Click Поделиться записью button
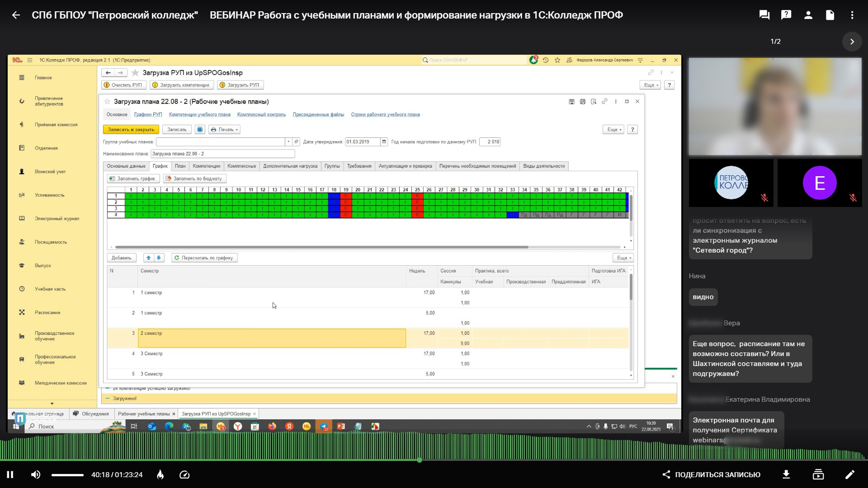This screenshot has width=868, height=488. [712, 474]
